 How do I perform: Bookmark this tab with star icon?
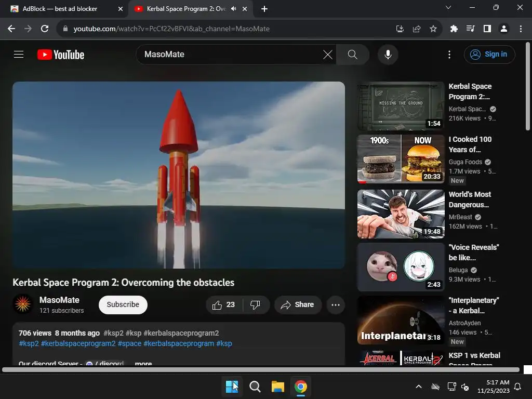(433, 29)
